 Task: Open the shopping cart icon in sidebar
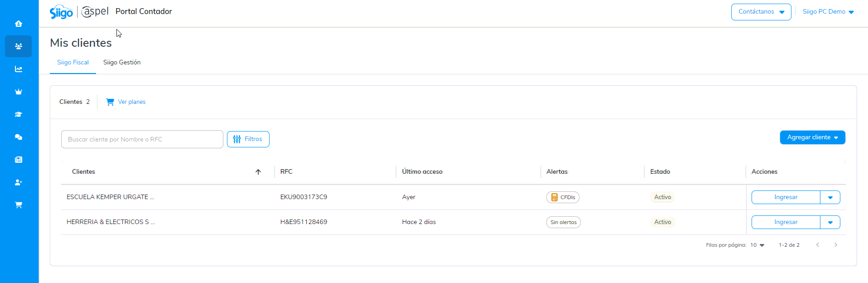click(19, 205)
